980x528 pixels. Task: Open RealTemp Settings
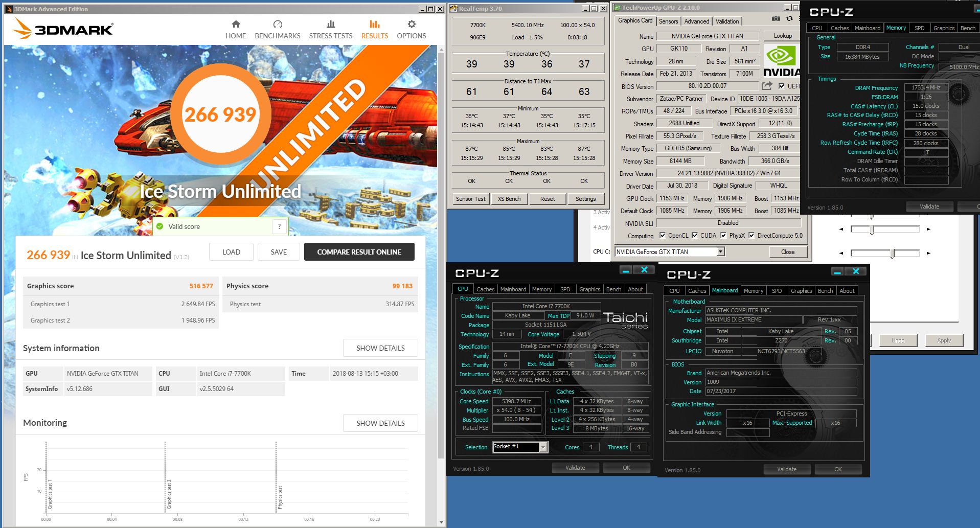coord(586,199)
